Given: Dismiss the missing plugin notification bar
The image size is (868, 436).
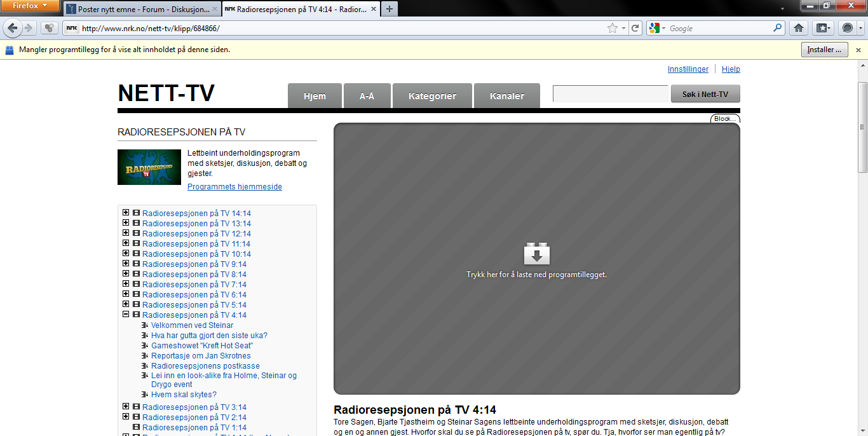Looking at the screenshot, I should click(858, 50).
